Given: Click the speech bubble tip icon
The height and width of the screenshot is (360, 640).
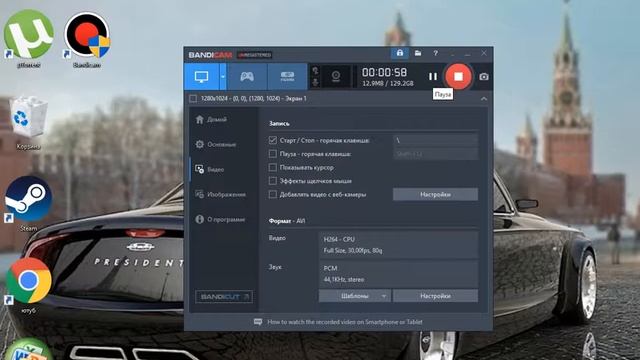Looking at the screenshot, I should coord(258,322).
